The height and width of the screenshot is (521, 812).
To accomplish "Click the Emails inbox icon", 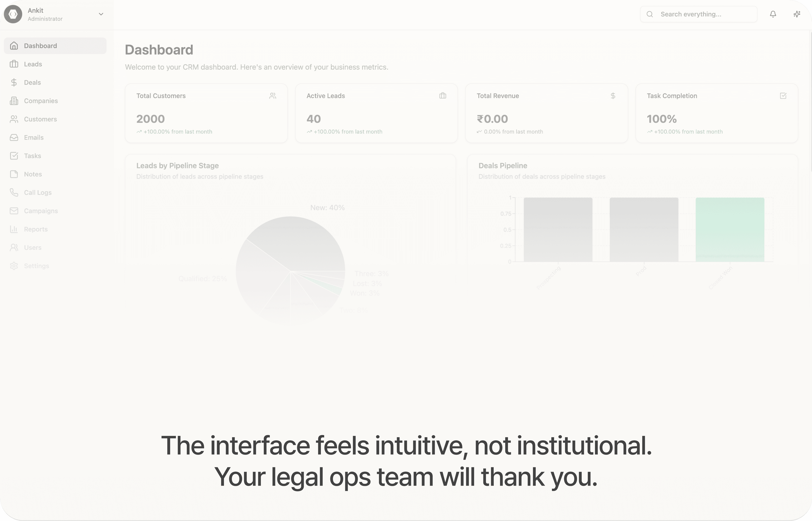I will (14, 137).
